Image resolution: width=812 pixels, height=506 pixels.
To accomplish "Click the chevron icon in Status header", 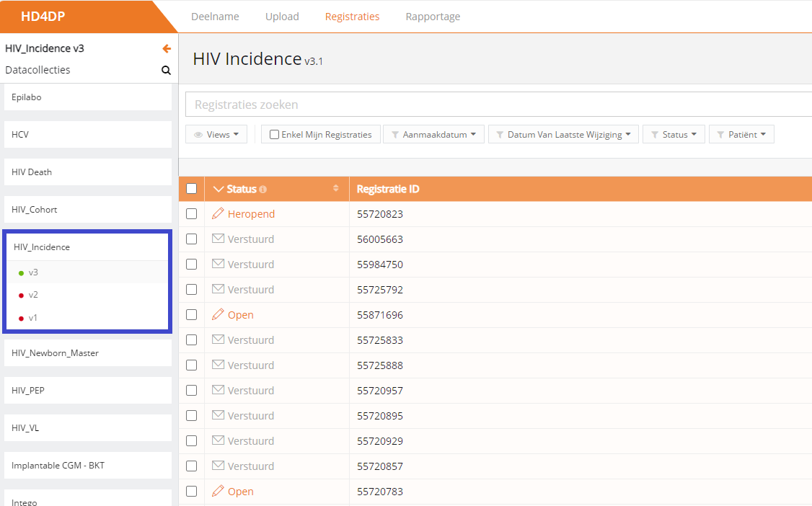I will point(219,190).
